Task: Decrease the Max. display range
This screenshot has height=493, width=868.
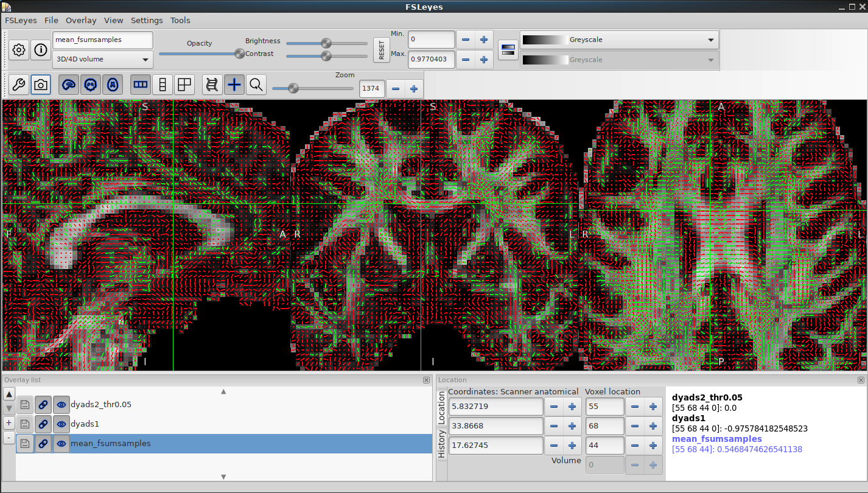Action: click(466, 60)
